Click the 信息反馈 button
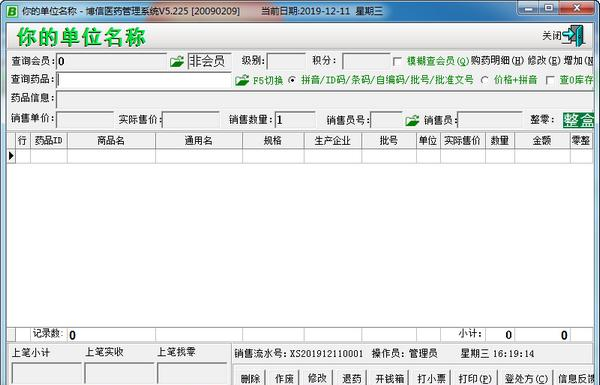The image size is (600, 385). tap(576, 378)
